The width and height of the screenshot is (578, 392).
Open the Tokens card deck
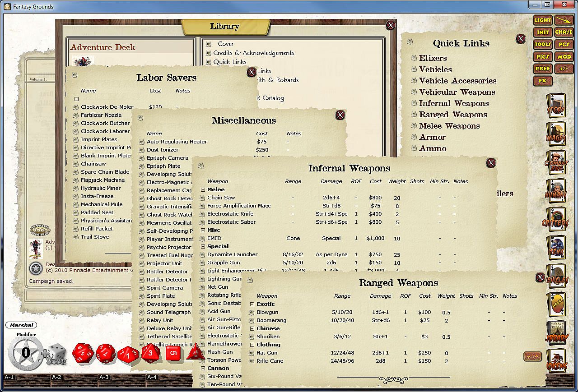[x=556, y=361]
